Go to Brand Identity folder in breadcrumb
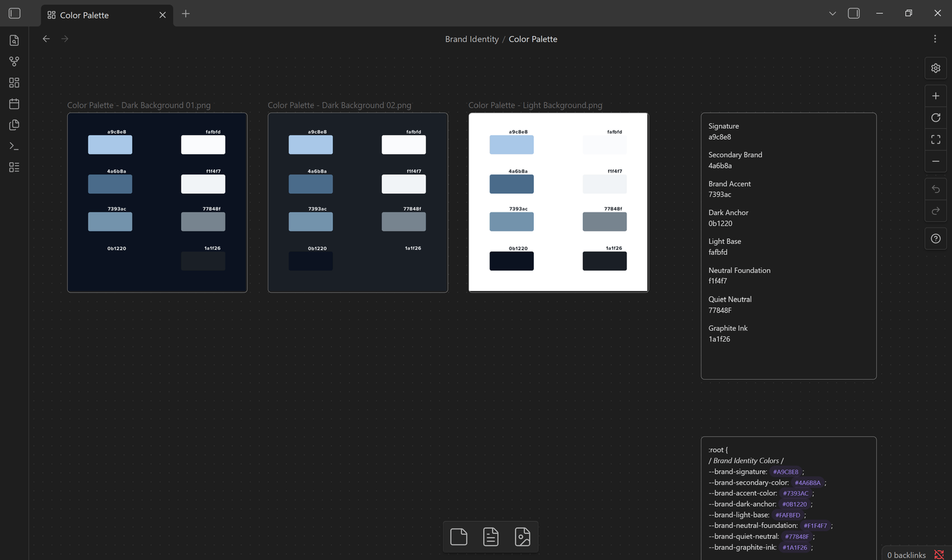This screenshot has height=560, width=952. click(x=472, y=39)
